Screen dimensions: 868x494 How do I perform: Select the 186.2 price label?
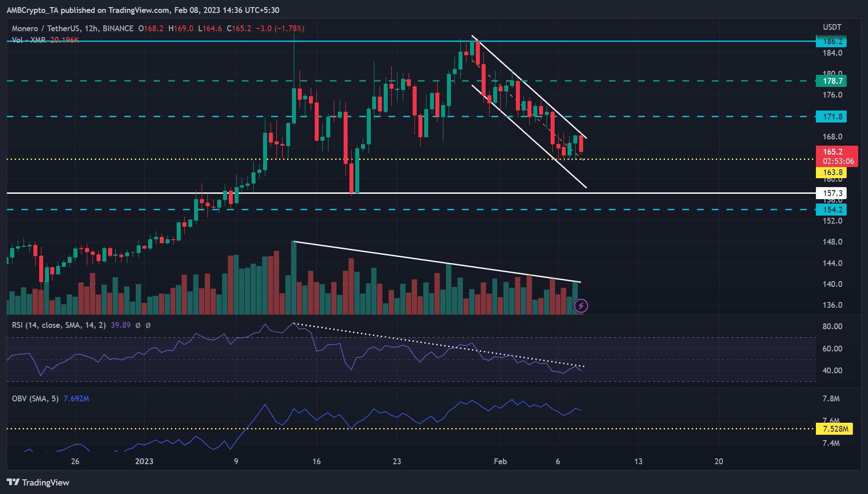(x=831, y=41)
